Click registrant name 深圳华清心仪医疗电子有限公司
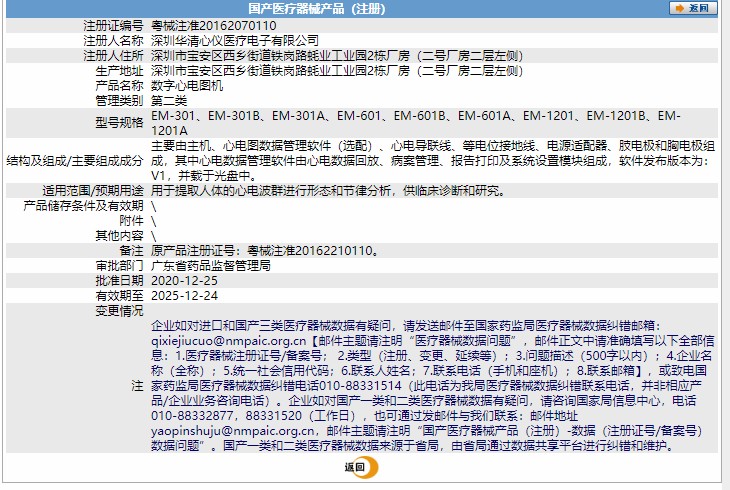This screenshot has width=730, height=490. [235, 41]
